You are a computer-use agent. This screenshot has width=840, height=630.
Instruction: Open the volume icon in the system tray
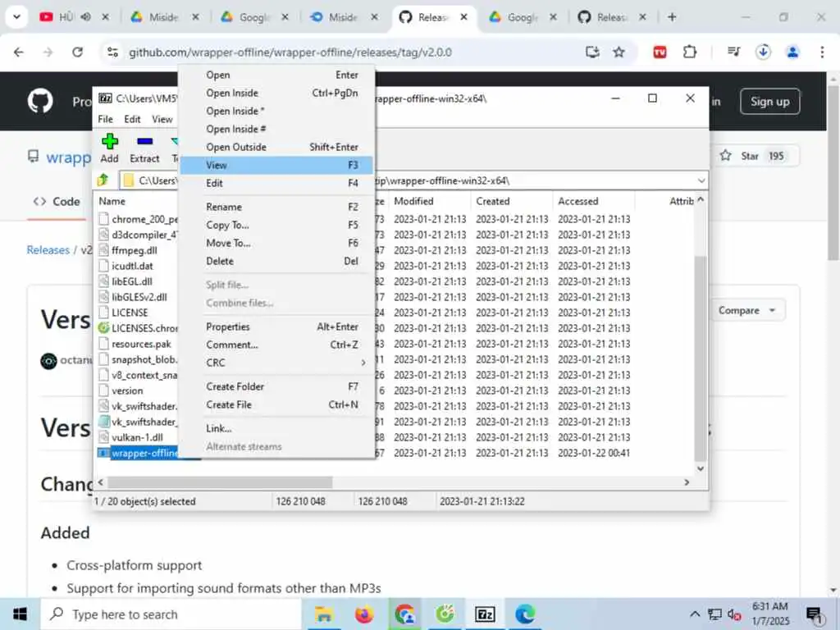734,614
